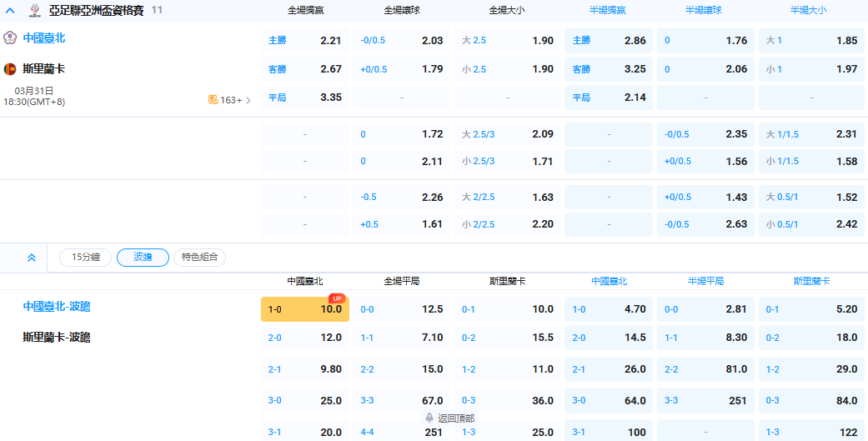The image size is (868, 441).
Task: Switch to the 15分鐘 market tab
Action: (85, 258)
